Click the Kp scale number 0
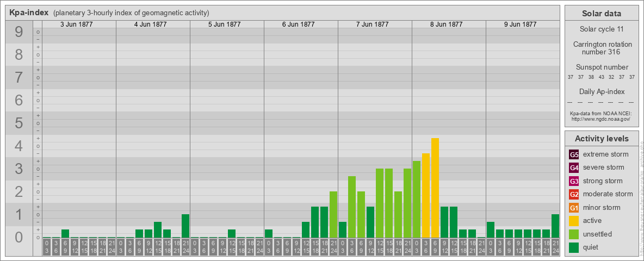 click(x=19, y=237)
